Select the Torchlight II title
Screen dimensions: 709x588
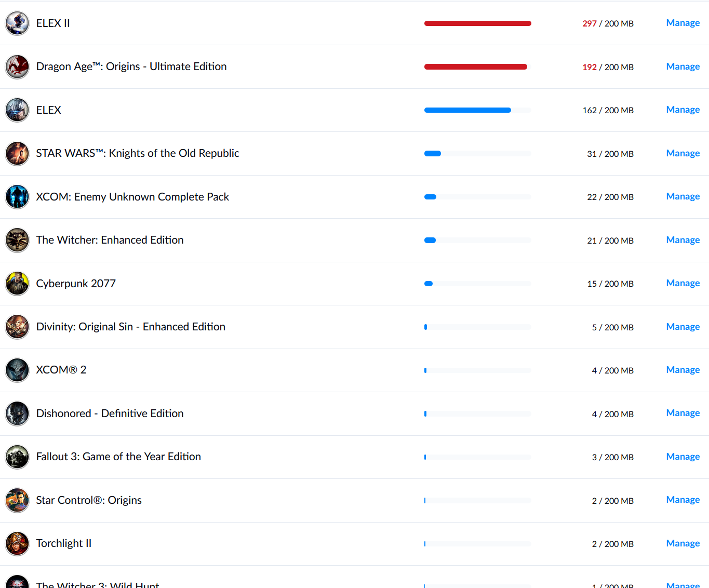[64, 543]
